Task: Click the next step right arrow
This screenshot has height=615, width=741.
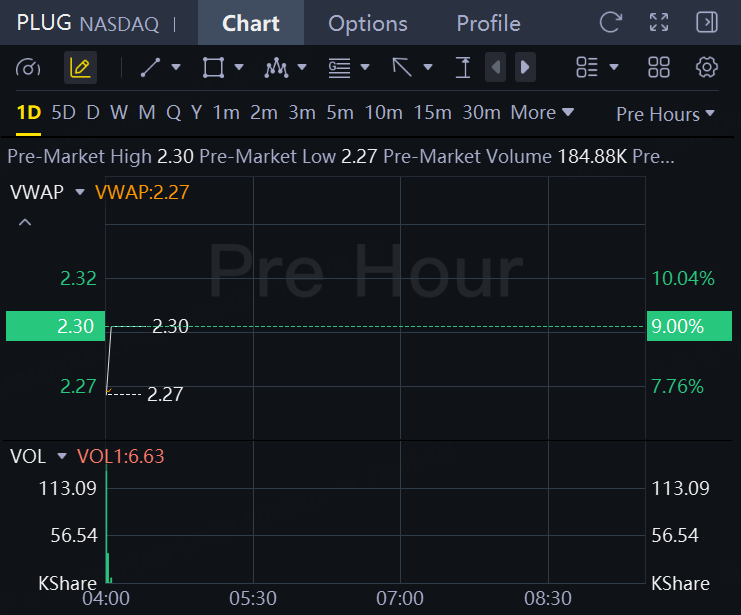Action: (x=525, y=68)
